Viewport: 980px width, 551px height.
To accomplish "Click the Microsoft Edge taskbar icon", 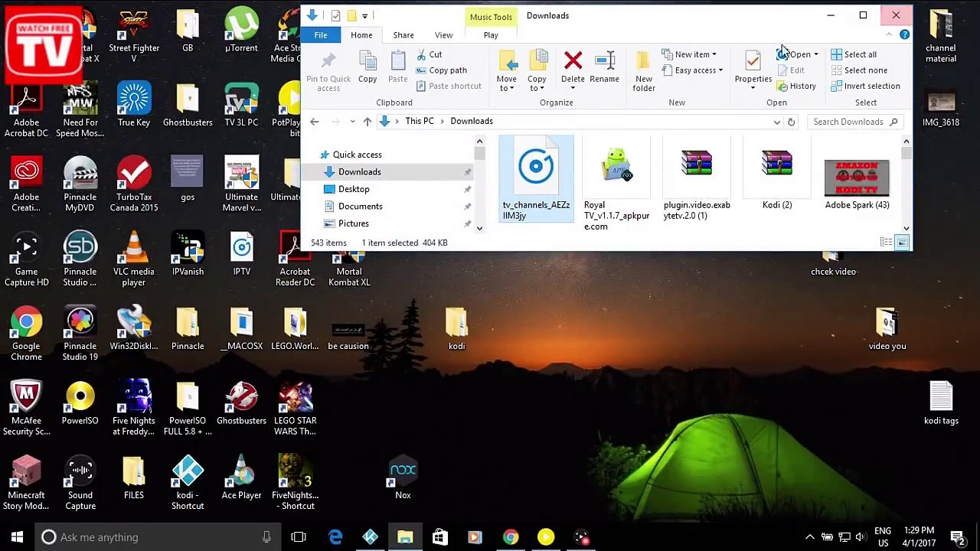I will (x=335, y=537).
